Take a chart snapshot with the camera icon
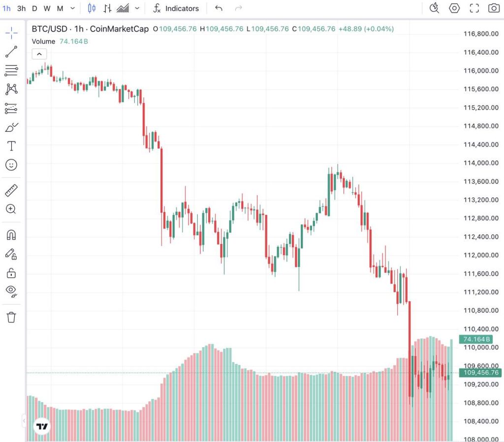Image resolution: width=504 pixels, height=442 pixels. 495,8
